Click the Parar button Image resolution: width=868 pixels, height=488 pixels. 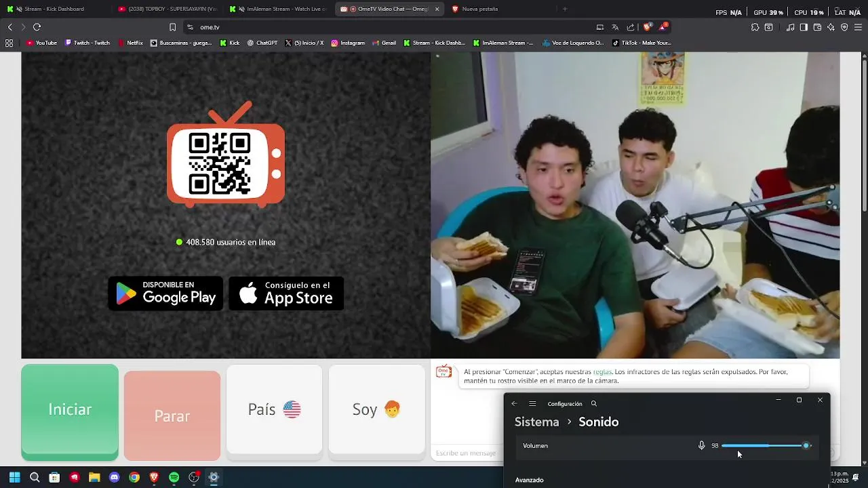[172, 415]
